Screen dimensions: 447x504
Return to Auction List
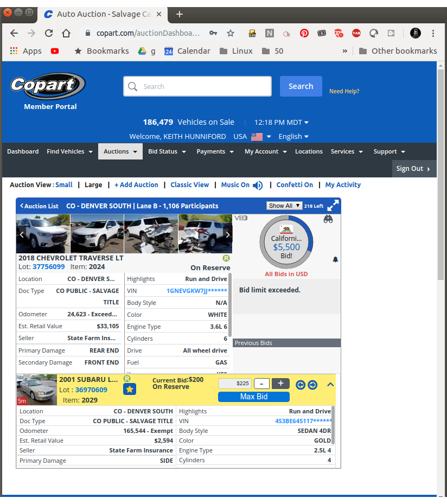point(39,206)
